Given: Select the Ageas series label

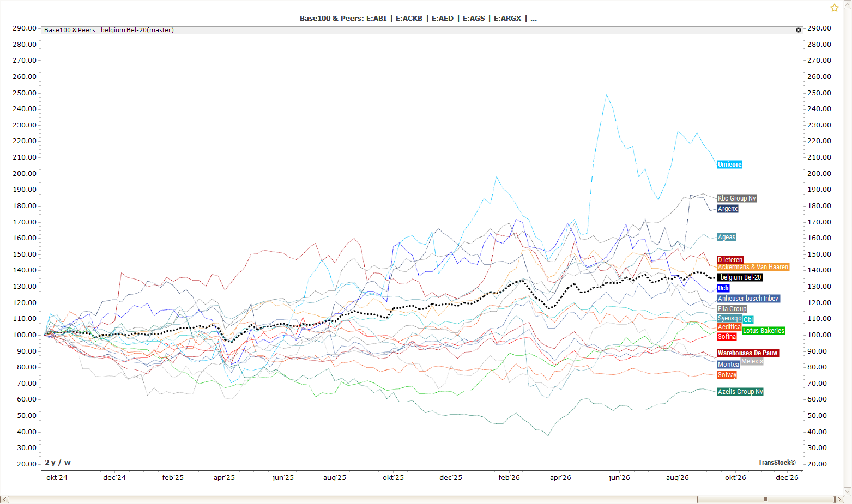Looking at the screenshot, I should coord(727,237).
